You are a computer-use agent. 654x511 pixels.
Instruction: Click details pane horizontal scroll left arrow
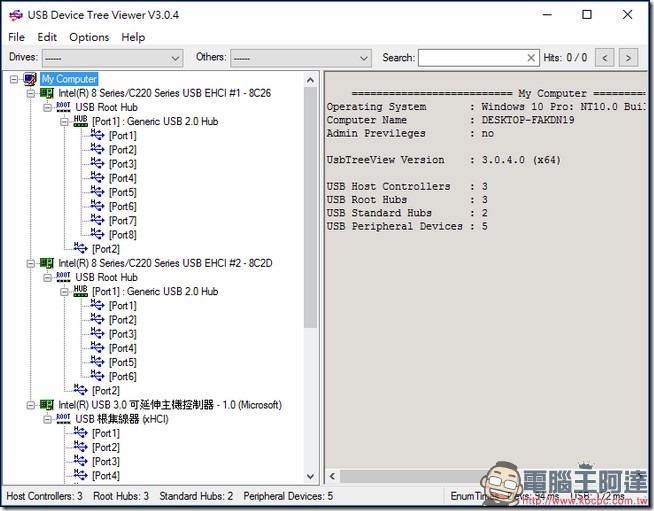pos(332,476)
